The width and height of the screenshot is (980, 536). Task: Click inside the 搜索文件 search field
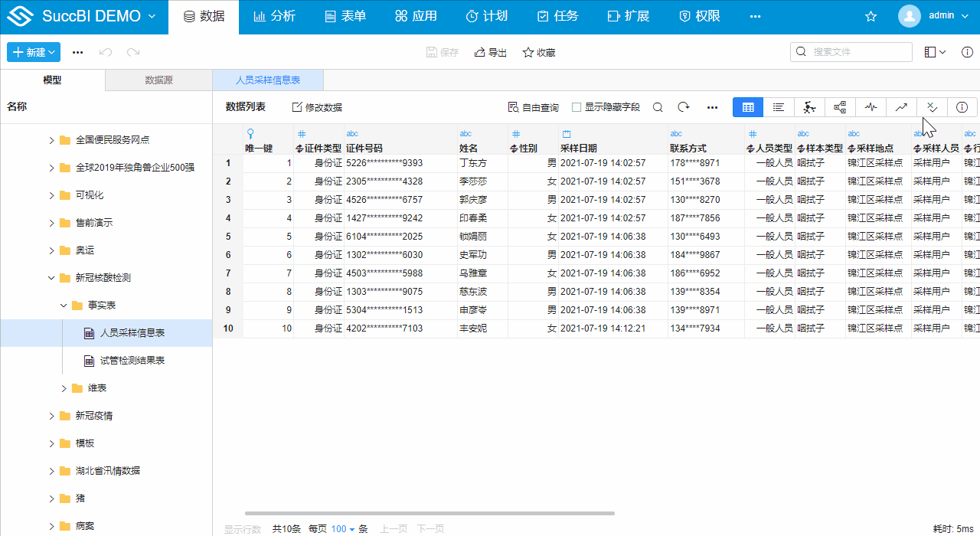point(850,52)
